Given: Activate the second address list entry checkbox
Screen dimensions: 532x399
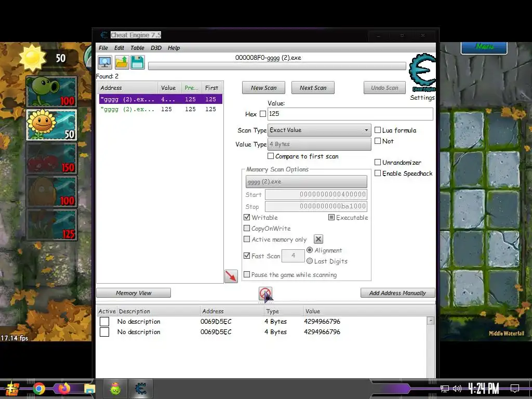Looking at the screenshot, I should 104,332.
